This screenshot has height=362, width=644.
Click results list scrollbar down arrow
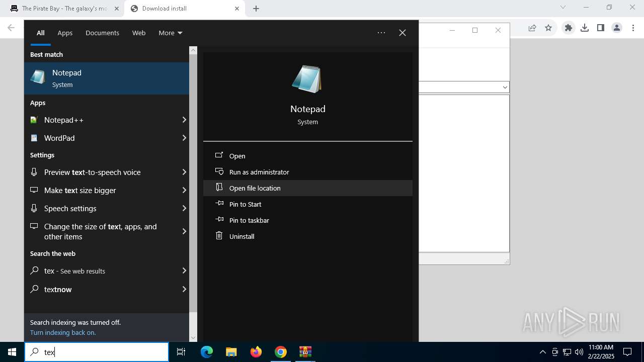(x=193, y=338)
